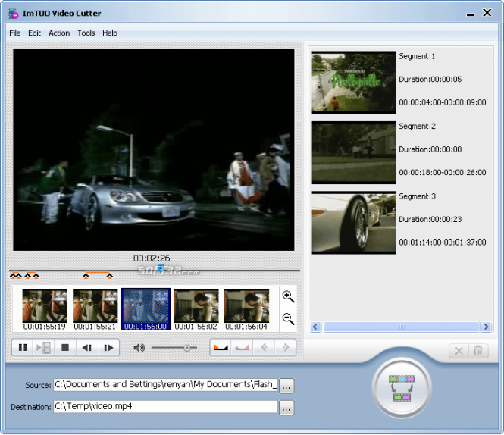Image resolution: width=504 pixels, height=435 pixels.
Task: Step to the next frame
Action: [x=108, y=348]
